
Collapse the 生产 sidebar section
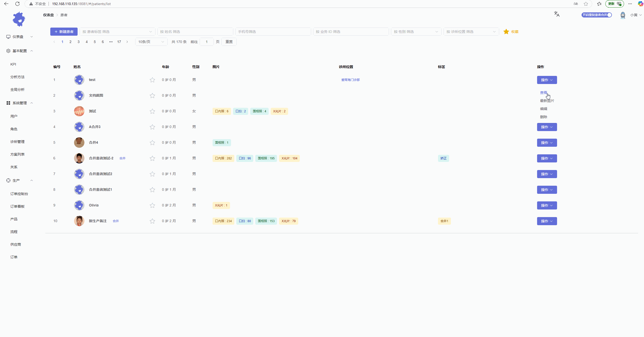click(20, 180)
